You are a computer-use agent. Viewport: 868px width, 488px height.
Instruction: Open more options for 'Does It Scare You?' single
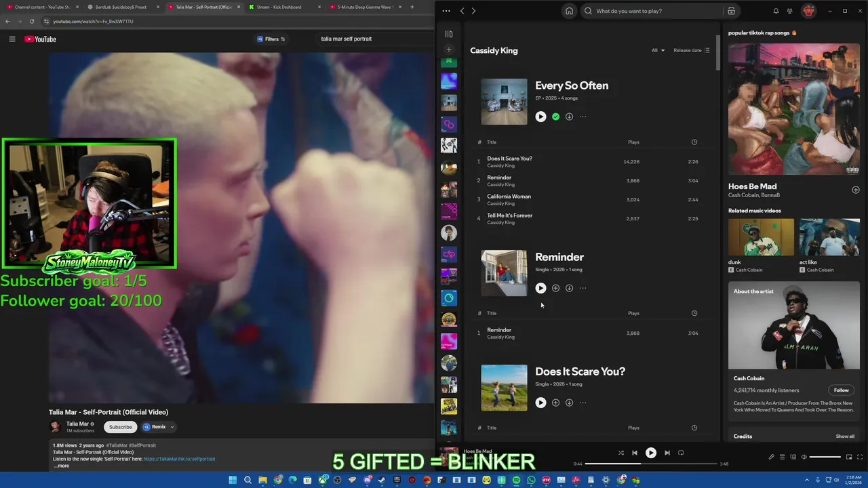(583, 403)
